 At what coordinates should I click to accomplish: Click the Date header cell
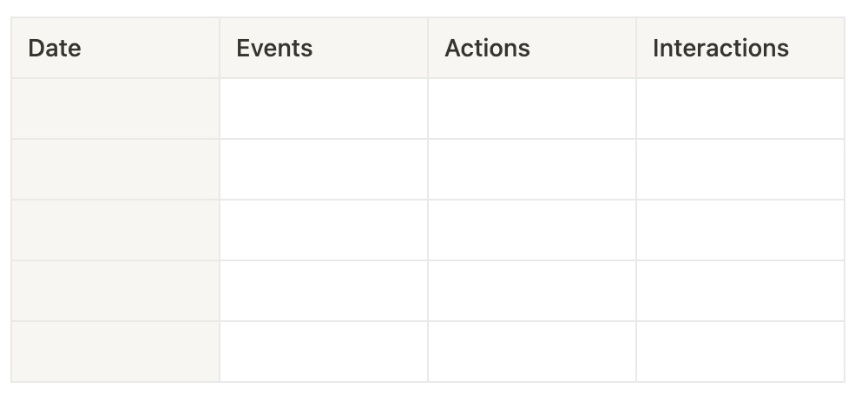(x=115, y=48)
